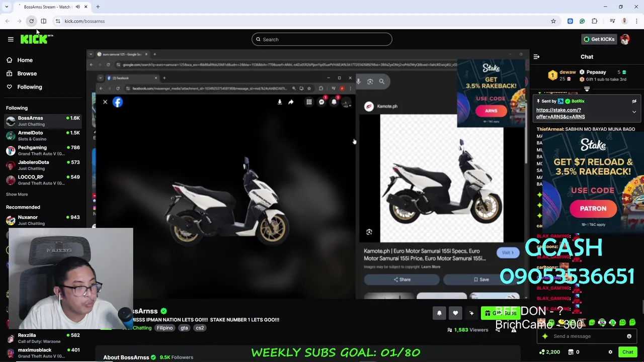
Task: Close the Facebook image viewer in stream
Action: point(105,102)
